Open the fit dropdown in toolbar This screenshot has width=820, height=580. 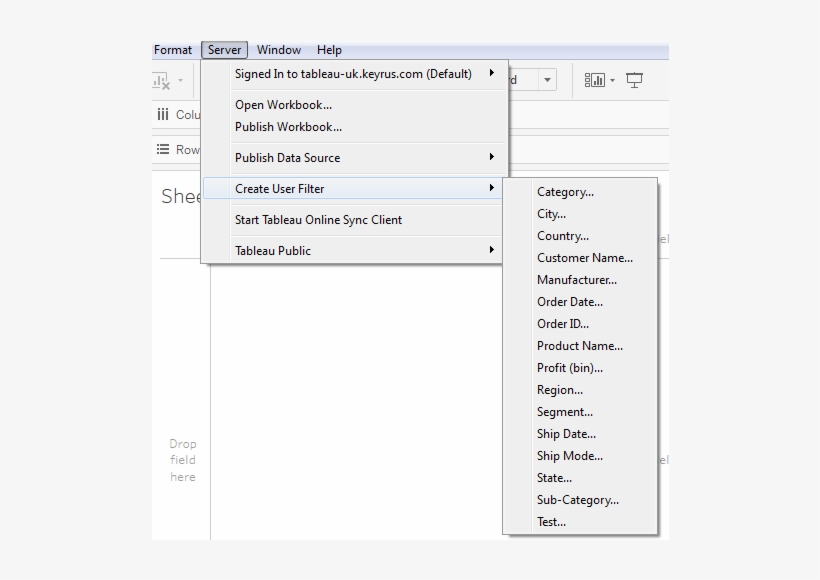[x=547, y=80]
